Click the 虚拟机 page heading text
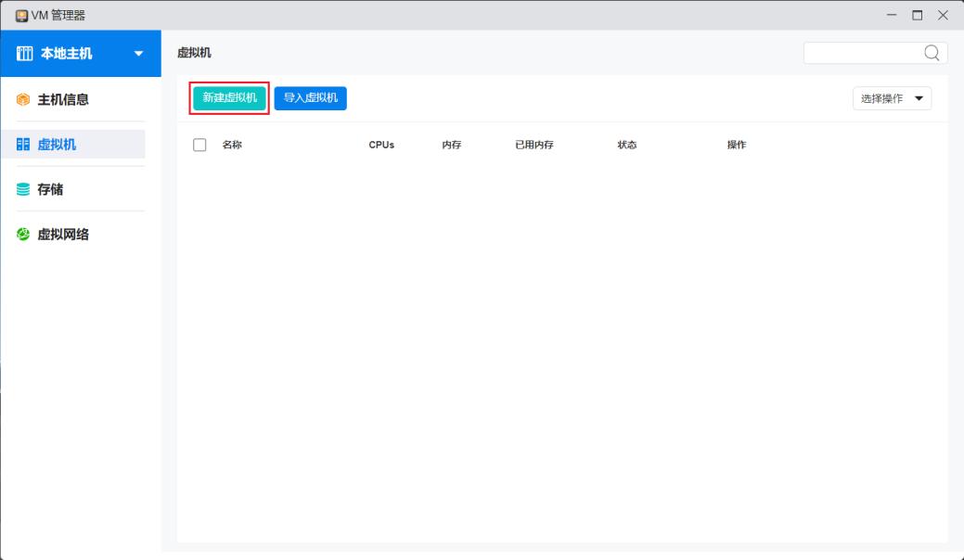Screen dimensions: 964x560 [x=194, y=53]
